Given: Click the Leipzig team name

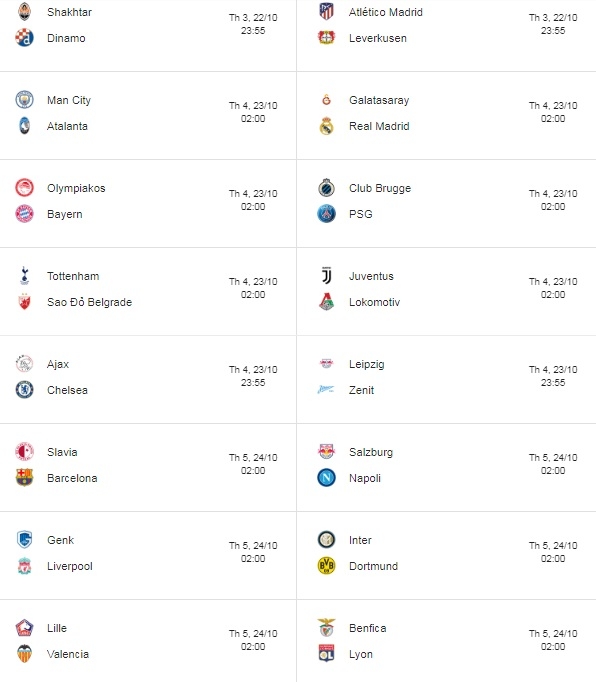Looking at the screenshot, I should point(366,364).
